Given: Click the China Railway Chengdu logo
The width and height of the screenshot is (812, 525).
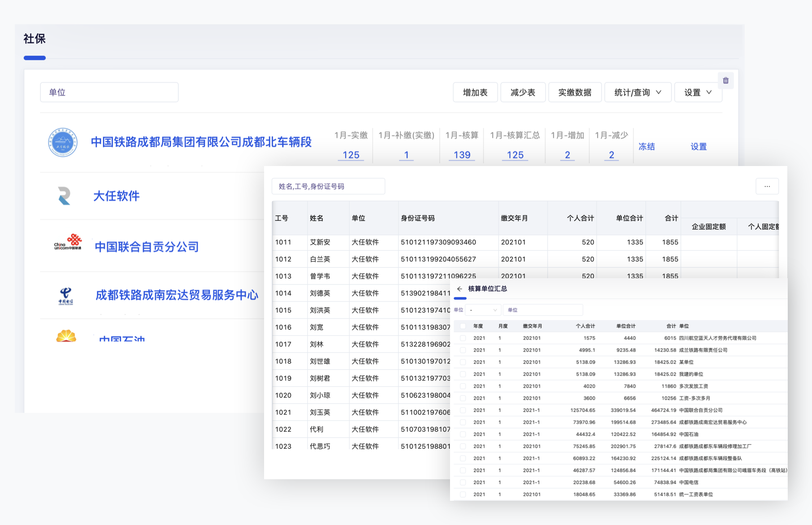Looking at the screenshot, I should coord(62,142).
